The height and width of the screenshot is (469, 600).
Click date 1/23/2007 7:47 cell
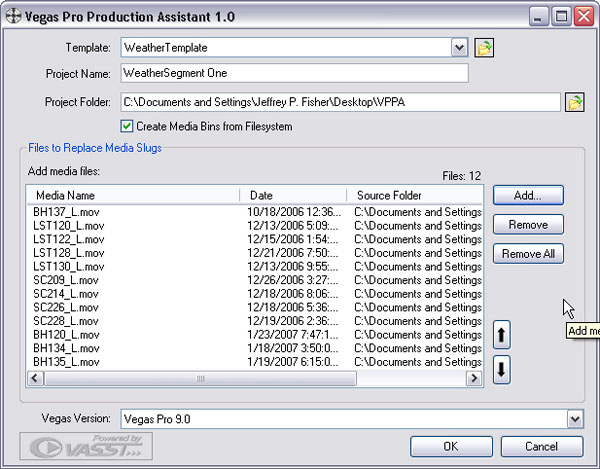293,335
